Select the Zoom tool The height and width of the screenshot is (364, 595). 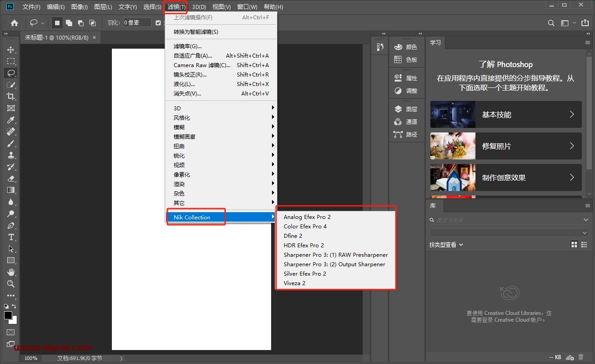click(11, 284)
